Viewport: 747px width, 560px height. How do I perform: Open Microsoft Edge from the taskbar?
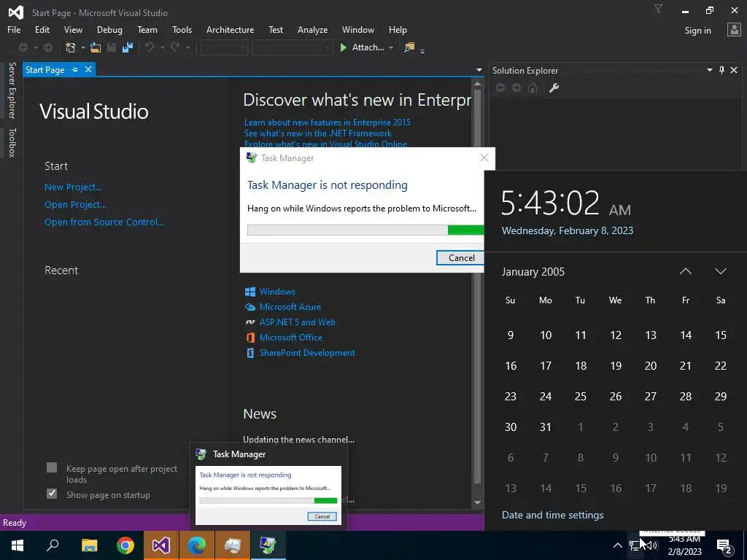click(196, 545)
